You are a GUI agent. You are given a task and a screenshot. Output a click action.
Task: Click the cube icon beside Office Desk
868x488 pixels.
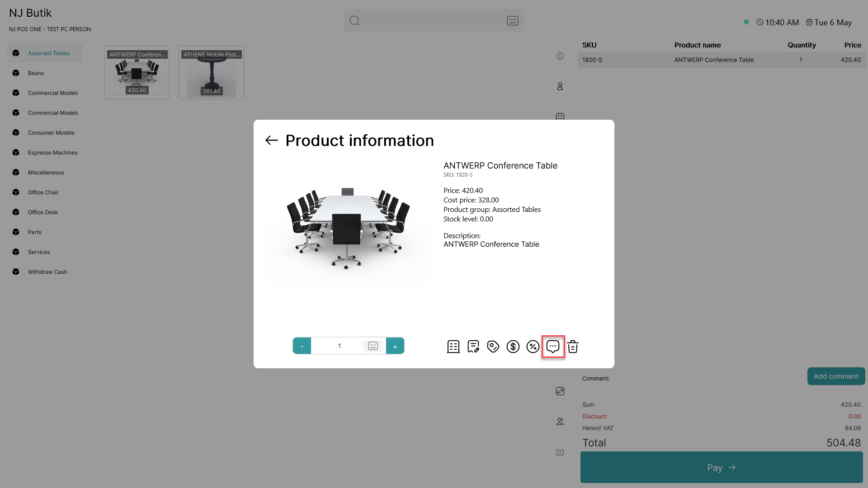[16, 212]
